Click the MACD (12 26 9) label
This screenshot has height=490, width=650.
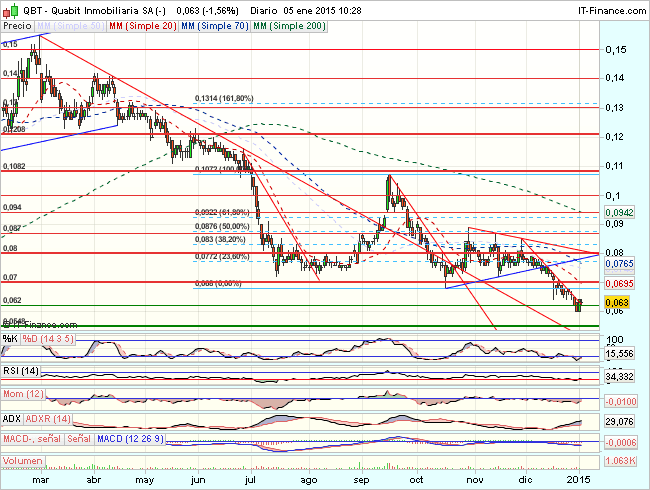130,439
